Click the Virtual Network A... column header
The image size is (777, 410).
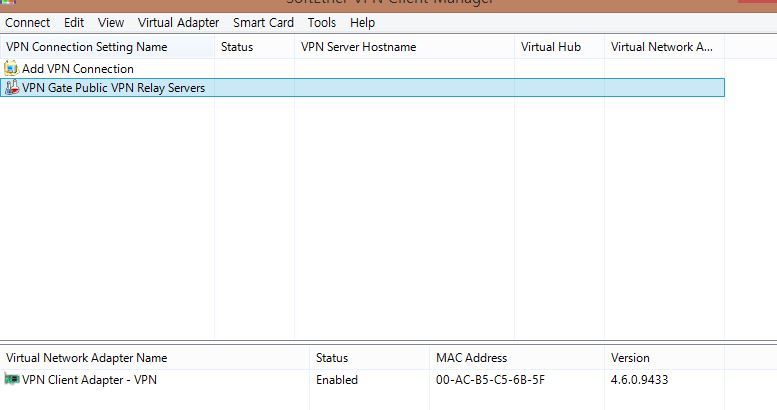coord(665,47)
